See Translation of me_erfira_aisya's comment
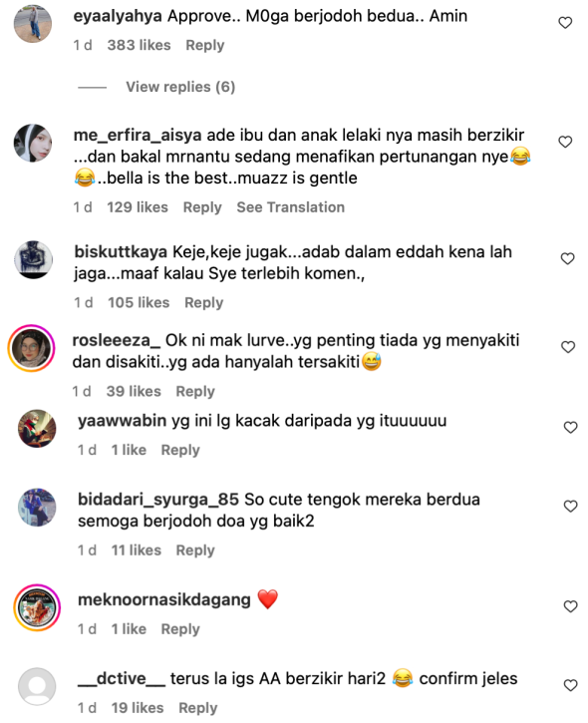This screenshot has width=588, height=723. [290, 207]
